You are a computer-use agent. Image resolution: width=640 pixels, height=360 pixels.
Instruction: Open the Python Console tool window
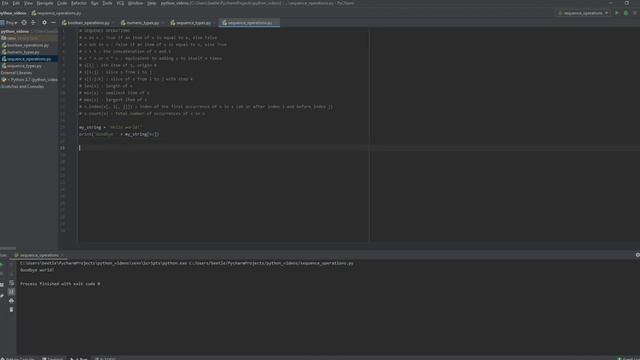click(x=18, y=358)
